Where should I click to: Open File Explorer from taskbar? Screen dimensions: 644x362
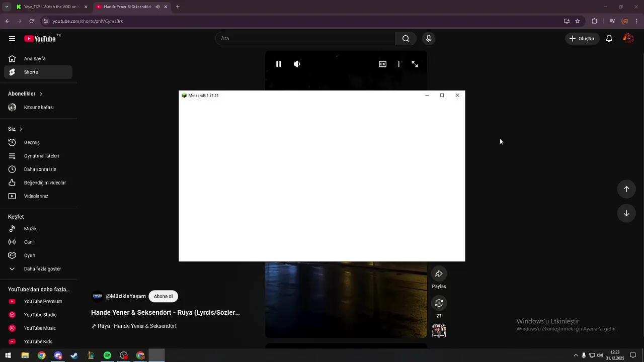tap(25, 355)
